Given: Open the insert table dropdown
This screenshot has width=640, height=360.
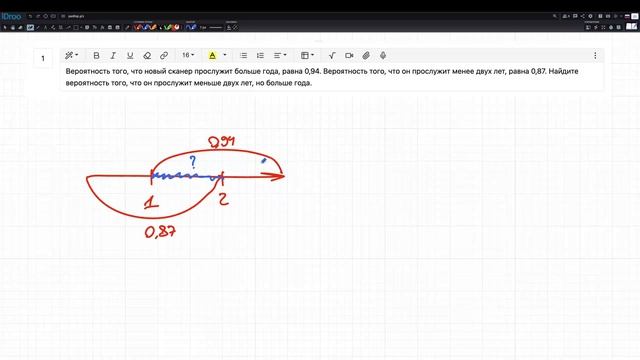Looking at the screenshot, I should [x=307, y=56].
